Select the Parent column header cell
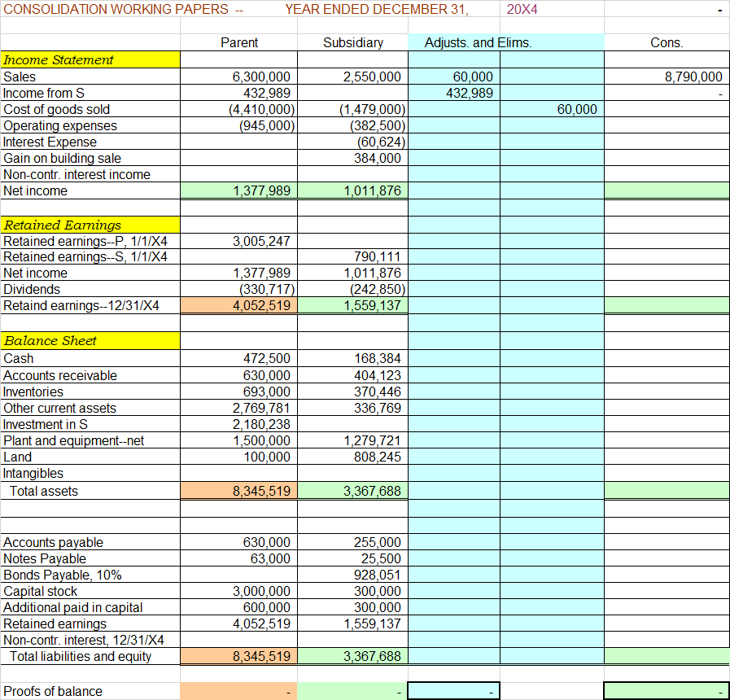 (239, 42)
